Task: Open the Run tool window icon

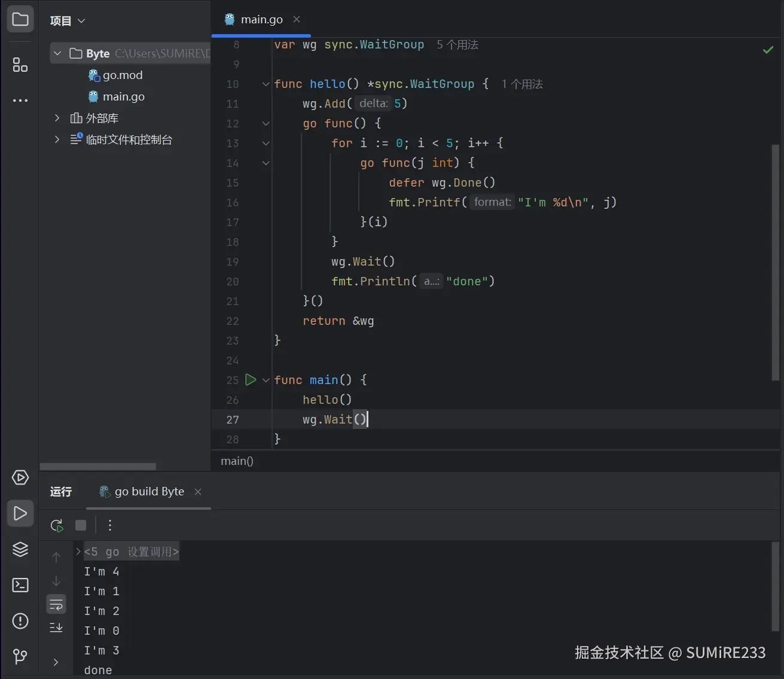Action: coord(20,513)
